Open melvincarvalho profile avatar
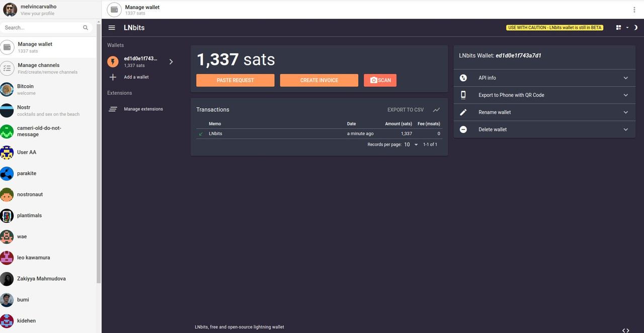 click(x=10, y=10)
